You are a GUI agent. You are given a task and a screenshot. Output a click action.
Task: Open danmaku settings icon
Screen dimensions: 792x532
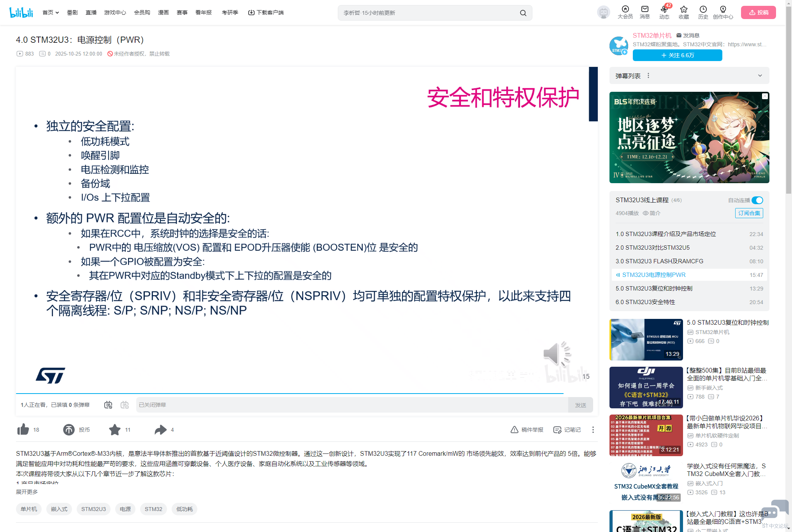(x=125, y=405)
